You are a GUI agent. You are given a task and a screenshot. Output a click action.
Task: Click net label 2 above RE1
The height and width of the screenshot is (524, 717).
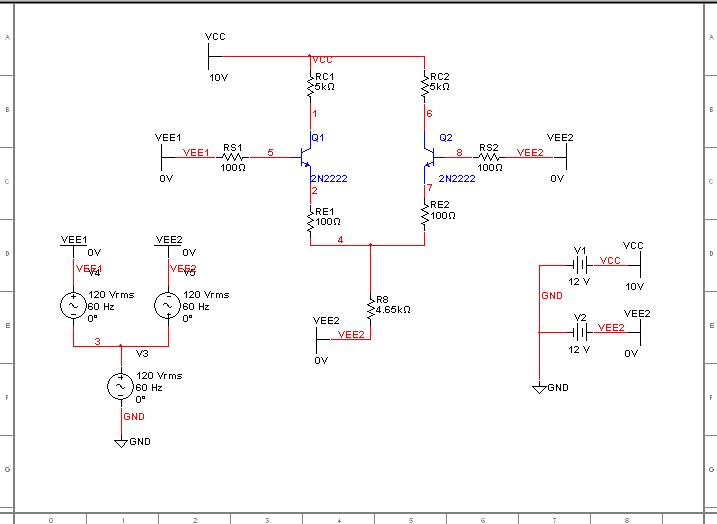(315, 190)
